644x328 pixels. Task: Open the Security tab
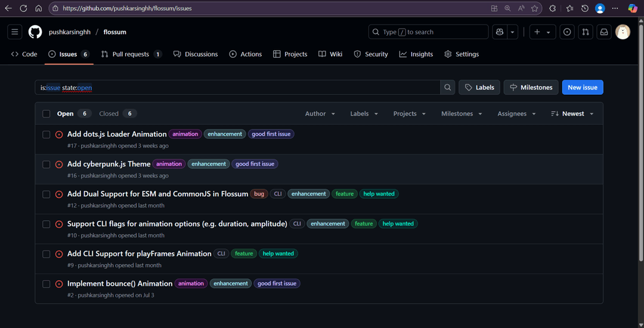pyautogui.click(x=371, y=54)
